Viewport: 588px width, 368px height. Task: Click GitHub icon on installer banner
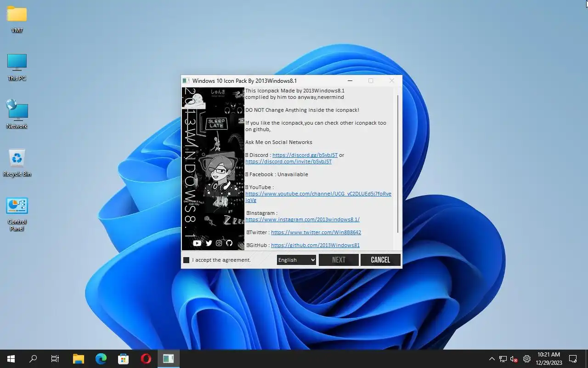tap(229, 243)
